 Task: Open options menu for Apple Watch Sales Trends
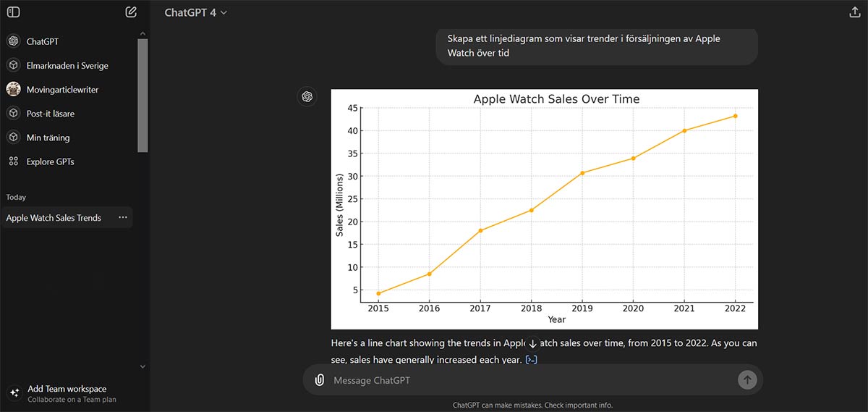(x=123, y=218)
